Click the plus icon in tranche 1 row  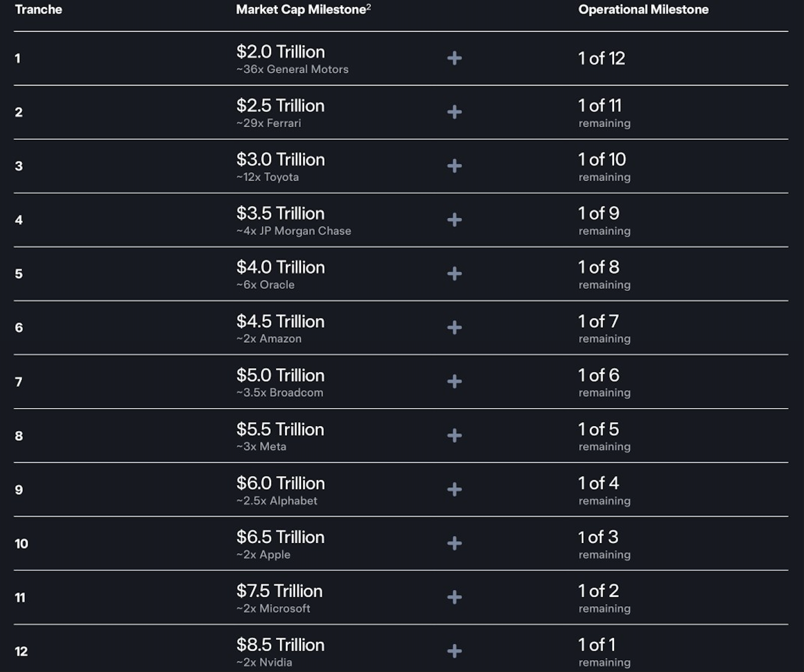[454, 58]
